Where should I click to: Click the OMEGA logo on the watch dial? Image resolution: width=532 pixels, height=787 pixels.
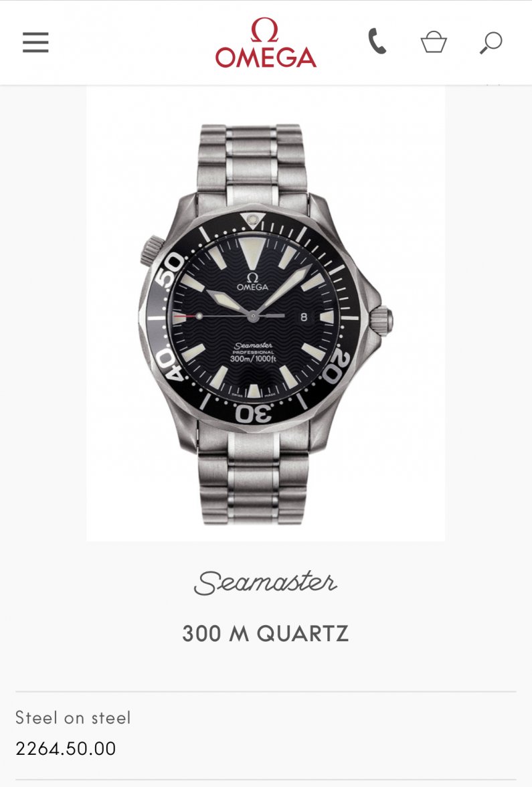tap(252, 282)
